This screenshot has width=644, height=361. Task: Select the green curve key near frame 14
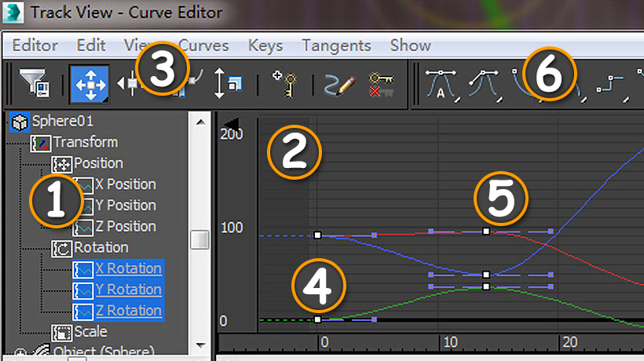point(486,286)
